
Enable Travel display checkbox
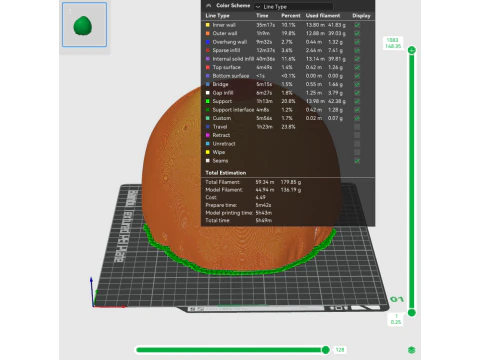pyautogui.click(x=357, y=127)
